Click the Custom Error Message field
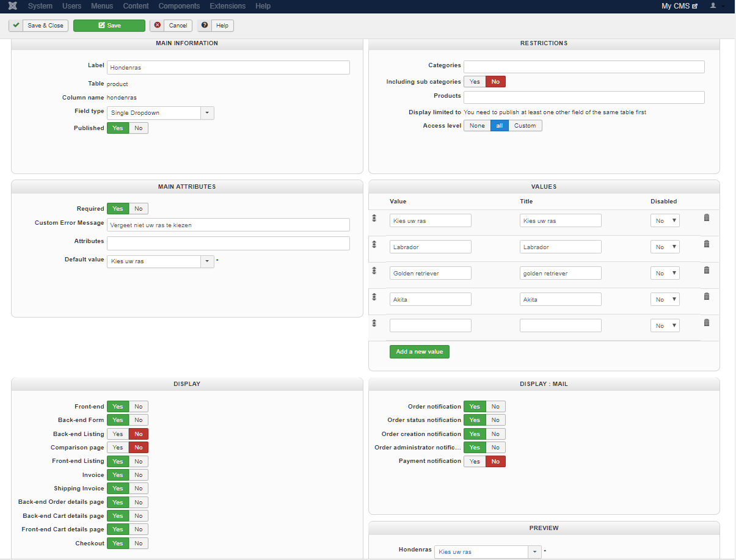This screenshot has height=560, width=736. (x=228, y=225)
